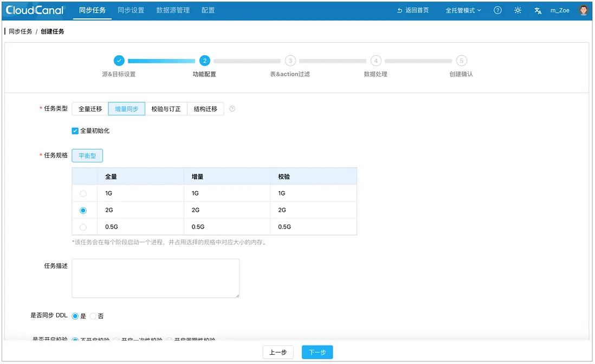The height and width of the screenshot is (364, 595).
Task: Select 是 for 是否同步 DDL
Action: (75, 316)
